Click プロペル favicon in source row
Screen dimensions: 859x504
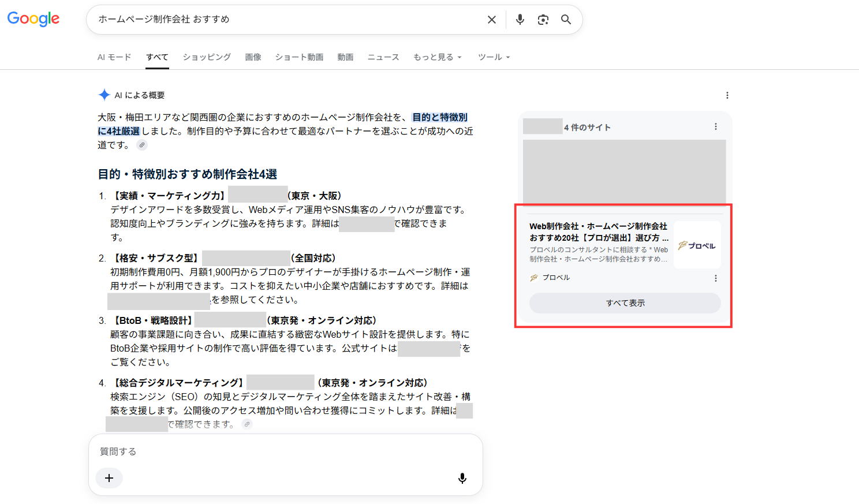pos(534,278)
